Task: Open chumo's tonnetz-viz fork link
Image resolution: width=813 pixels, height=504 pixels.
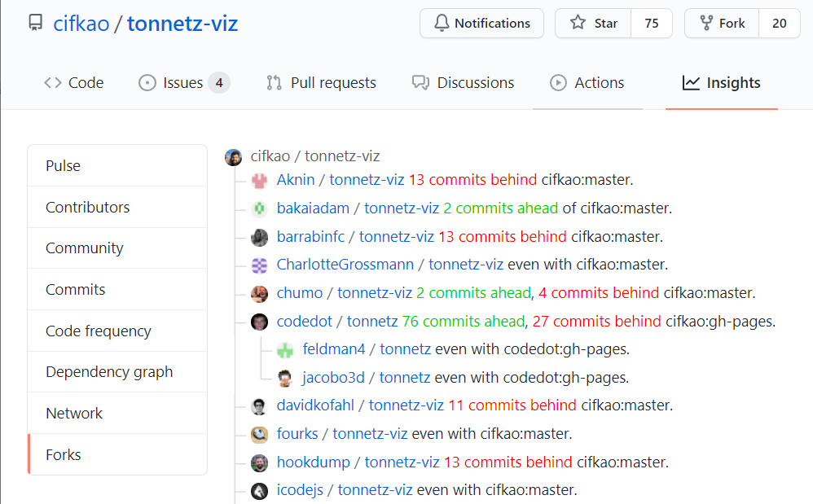Action: tap(375, 293)
